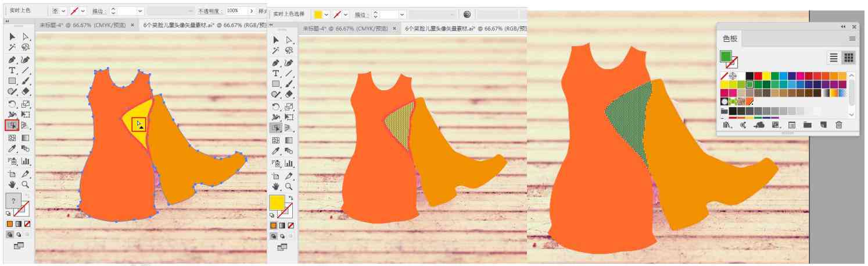Expand the yellow fill color dropdown in control bar
The width and height of the screenshot is (868, 266).
[x=327, y=15]
